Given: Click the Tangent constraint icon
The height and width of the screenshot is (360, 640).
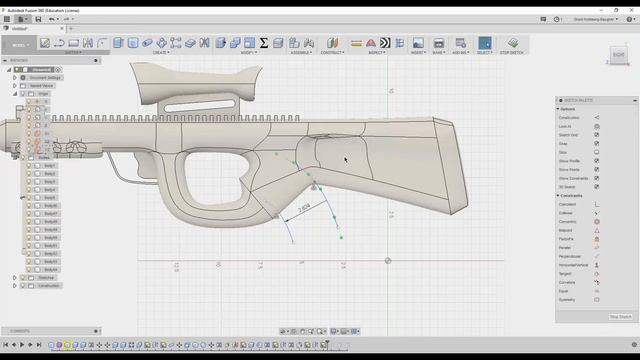Looking at the screenshot, I should 596,274.
